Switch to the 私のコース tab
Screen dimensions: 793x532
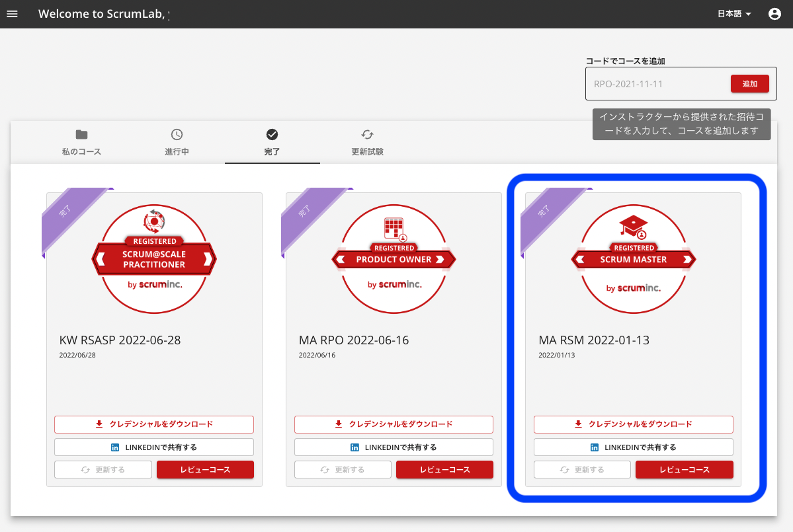point(81,143)
